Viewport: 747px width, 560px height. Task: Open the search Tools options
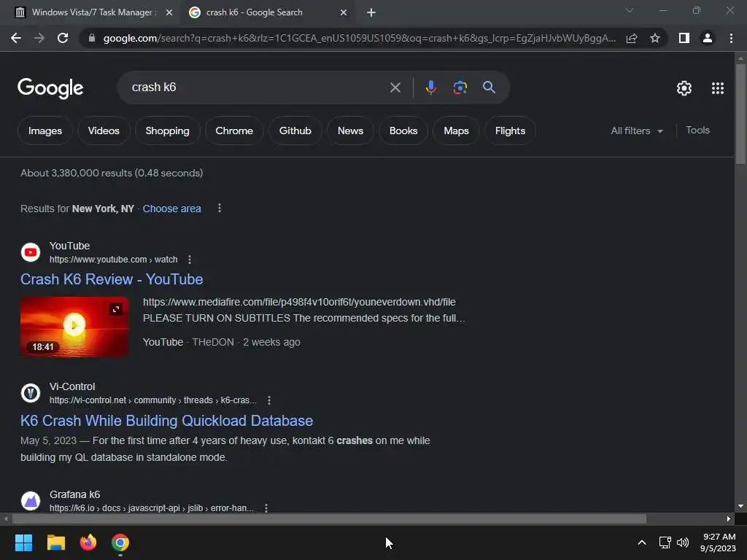pos(697,131)
